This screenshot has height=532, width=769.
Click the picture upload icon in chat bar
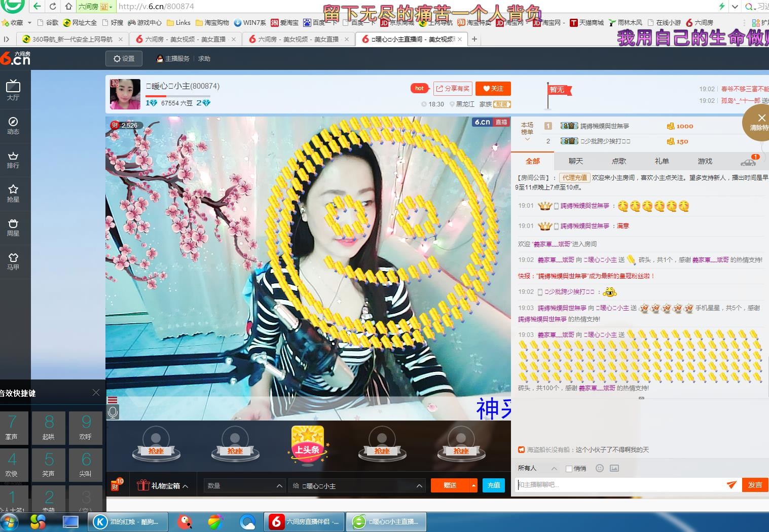click(614, 468)
